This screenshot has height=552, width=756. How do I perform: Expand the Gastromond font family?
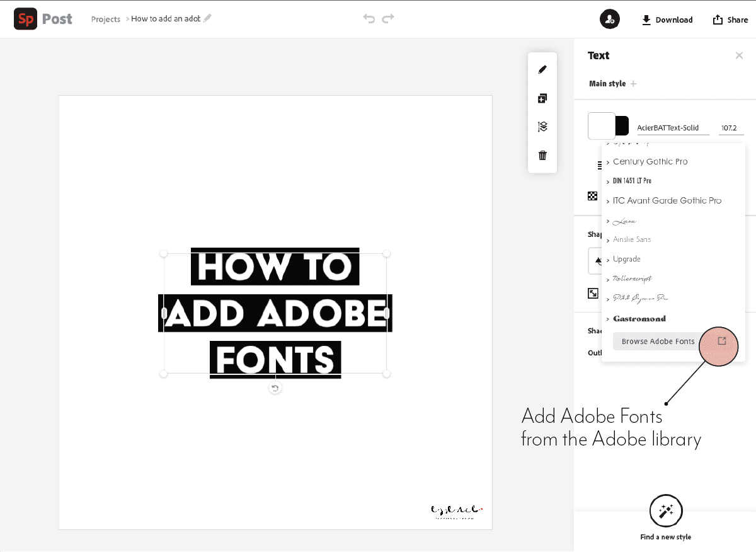(639, 318)
